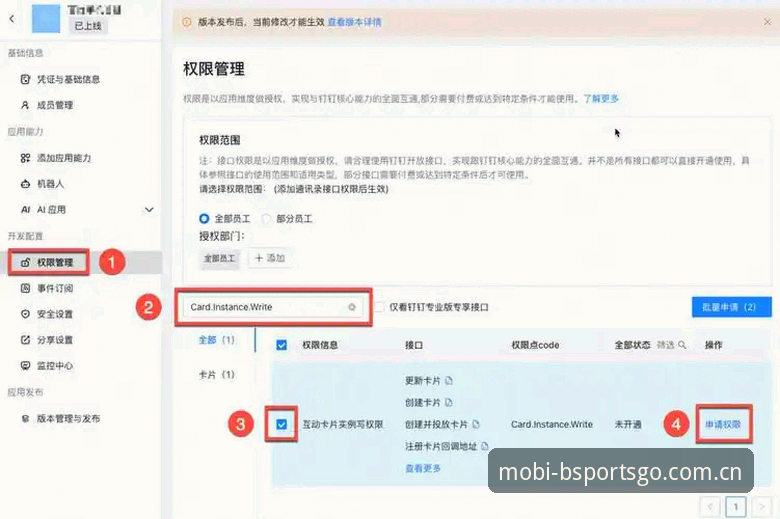Image resolution: width=780 pixels, height=519 pixels.
Task: Click the 添加应用能力 grid icon
Action: [x=25, y=158]
